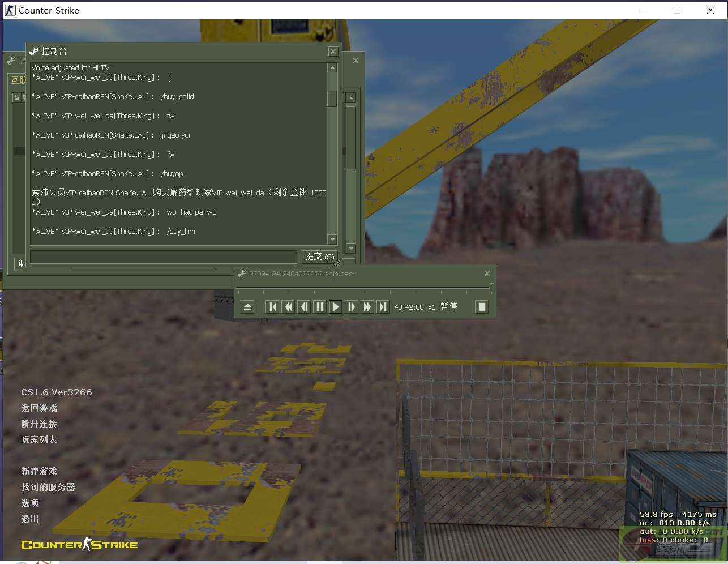Click the lock column icon in server browser
The height and width of the screenshot is (564, 728).
pos(16,97)
